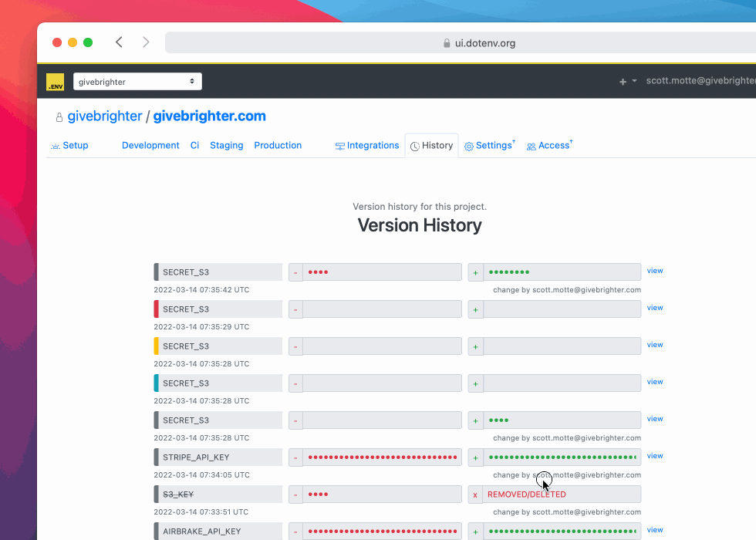This screenshot has width=756, height=540.
Task: Click the yellow .ENV logo icon
Action: point(55,82)
